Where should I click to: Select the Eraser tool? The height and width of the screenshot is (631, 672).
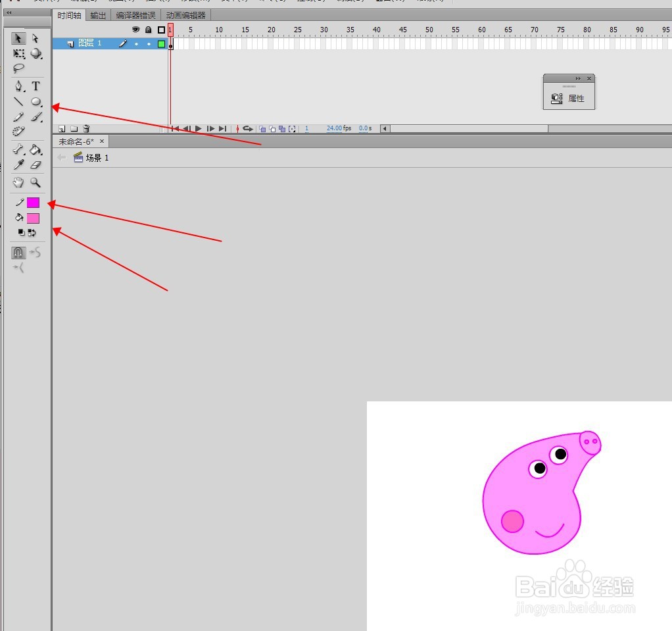(x=36, y=164)
